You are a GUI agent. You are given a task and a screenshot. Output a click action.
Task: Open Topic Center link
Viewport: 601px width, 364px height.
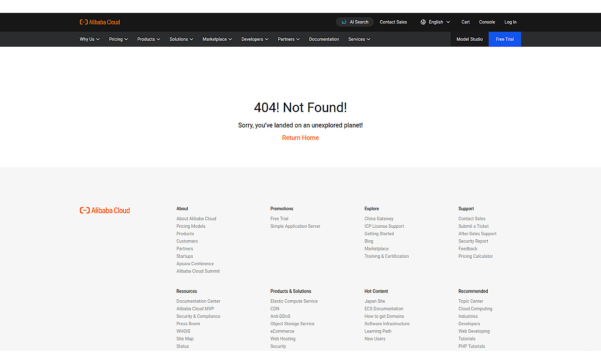click(x=471, y=301)
